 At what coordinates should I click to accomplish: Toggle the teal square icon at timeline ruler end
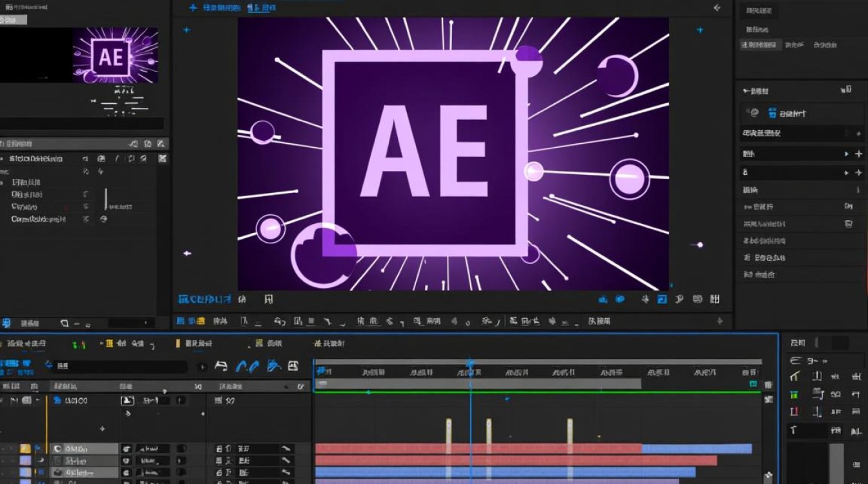pos(753,384)
